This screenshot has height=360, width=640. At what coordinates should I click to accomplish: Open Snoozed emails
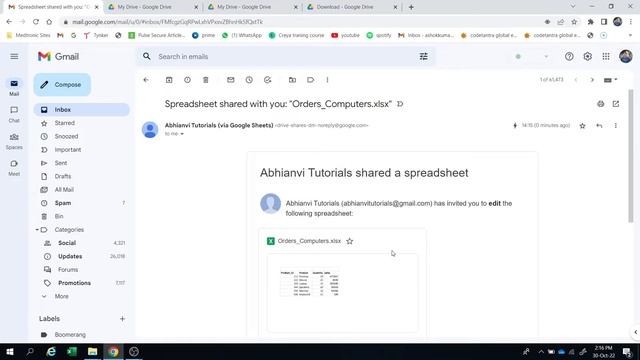[66, 136]
